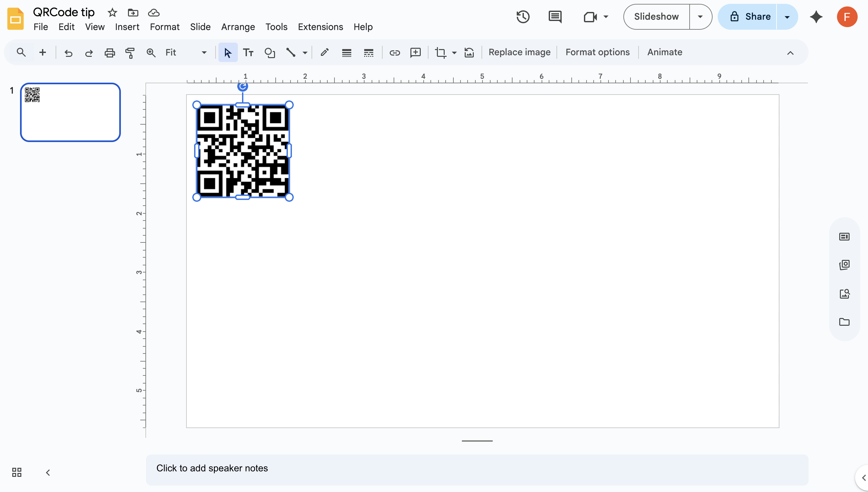Expand the Slideshow options arrow

click(x=700, y=16)
